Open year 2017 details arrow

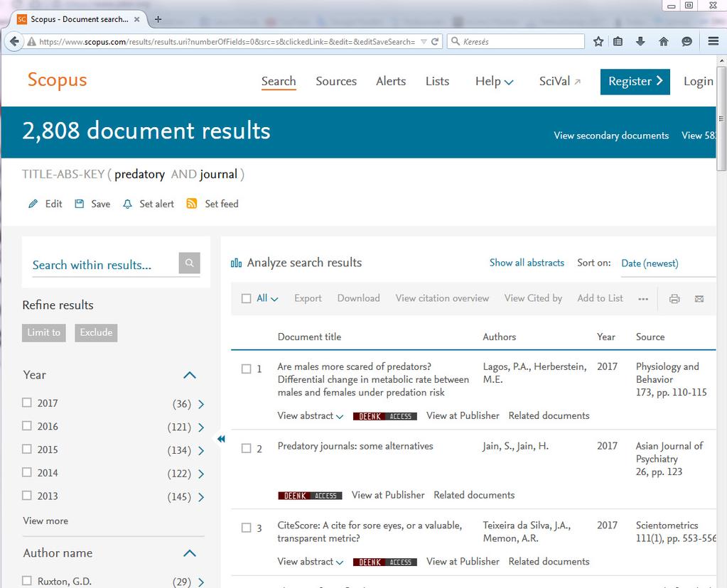click(x=201, y=404)
